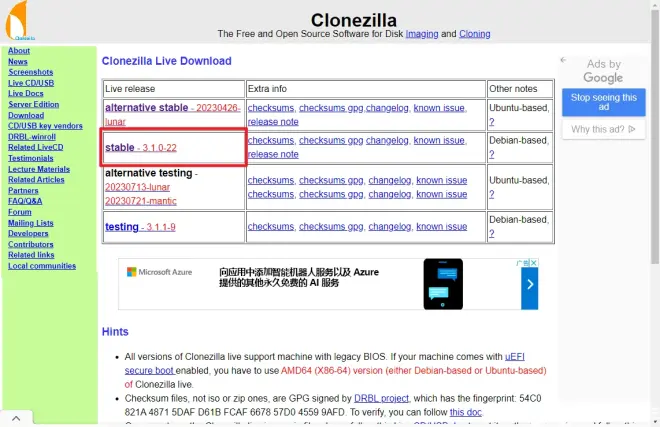Viewport: 660px width, 427px height.
Task: Open the Server Edition sidebar link
Action: (x=34, y=104)
